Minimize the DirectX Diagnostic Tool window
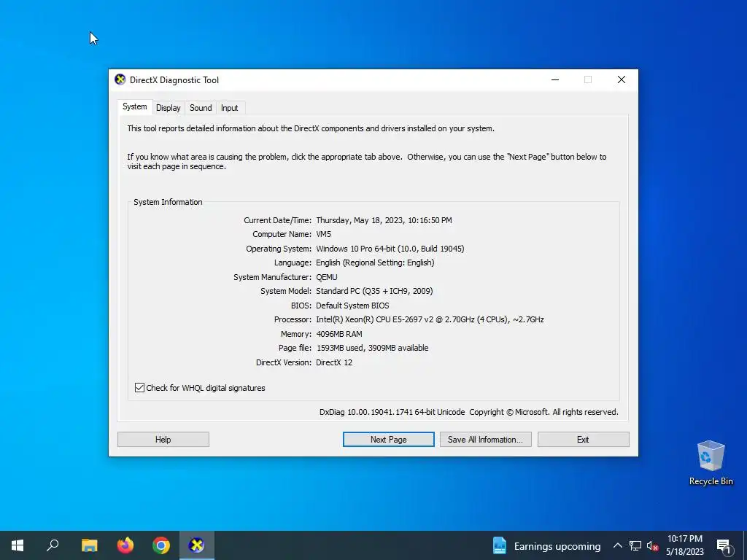The height and width of the screenshot is (560, 747). pyautogui.click(x=555, y=80)
